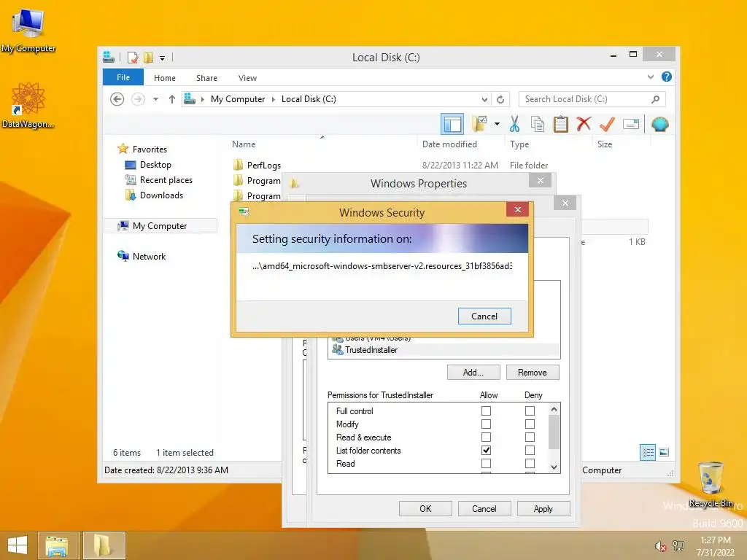Check Deny for Modify
Screen dimensions: 747x560
coord(530,424)
